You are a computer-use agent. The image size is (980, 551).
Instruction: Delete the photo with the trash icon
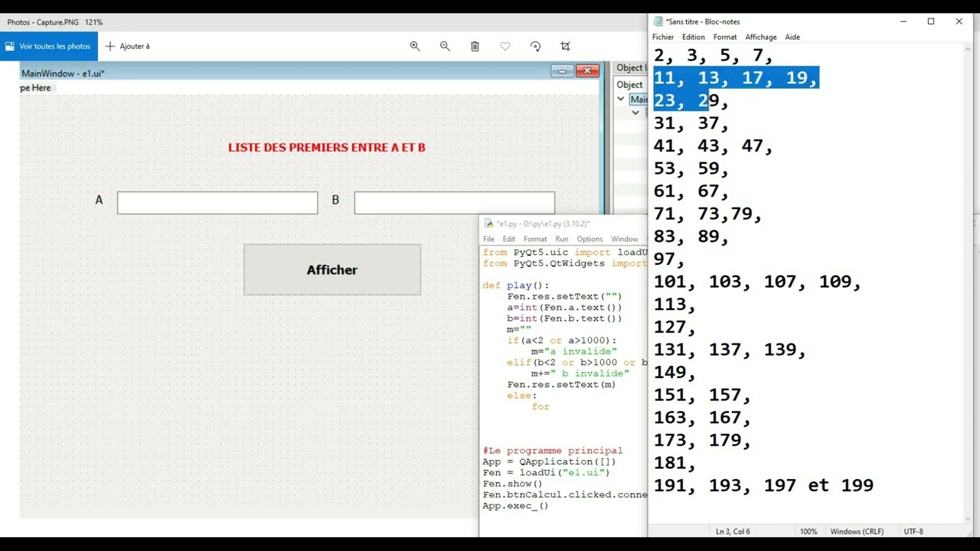(475, 46)
